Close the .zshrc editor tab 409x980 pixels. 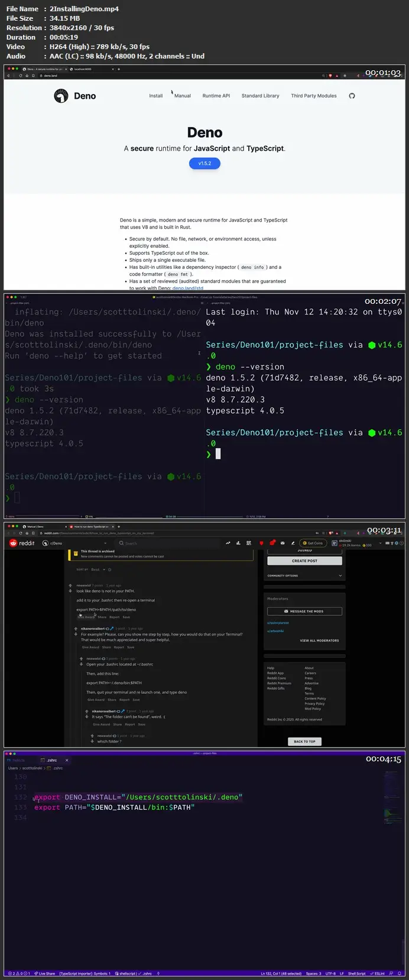click(66, 761)
